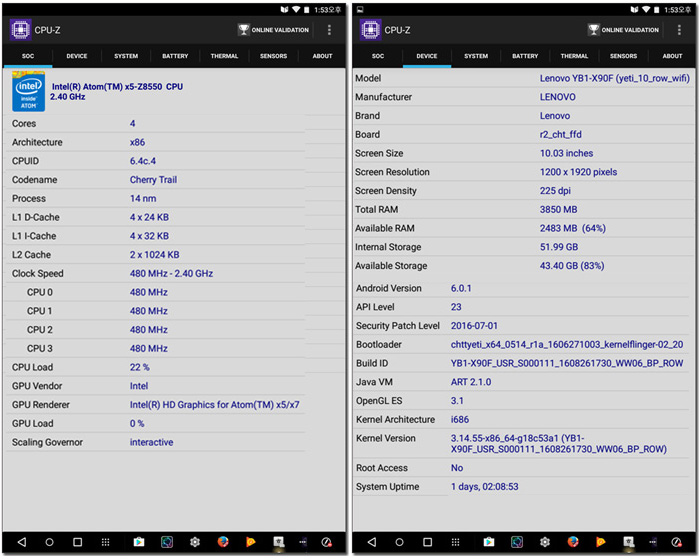Screen dimensions: 700x560
Task: Switch to SOC tab on the Device screen
Action: [378, 56]
